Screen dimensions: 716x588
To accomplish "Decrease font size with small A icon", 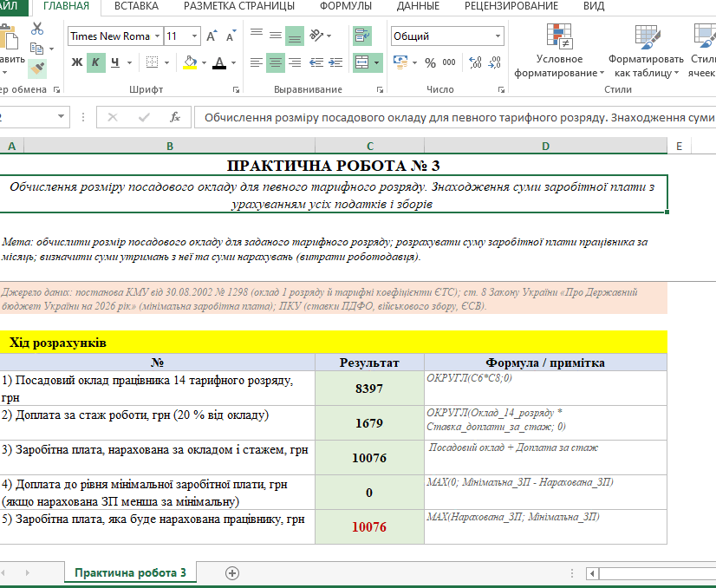I will (231, 36).
